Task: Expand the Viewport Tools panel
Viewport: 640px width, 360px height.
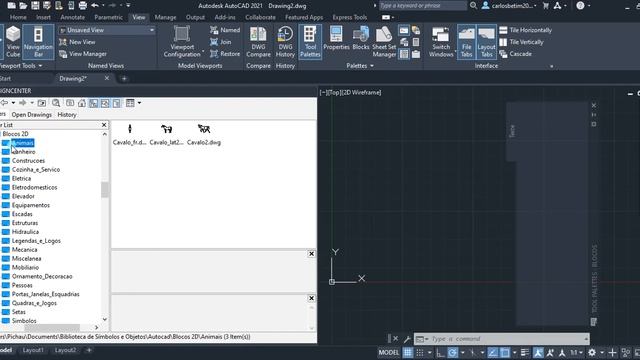Action: click(20, 66)
